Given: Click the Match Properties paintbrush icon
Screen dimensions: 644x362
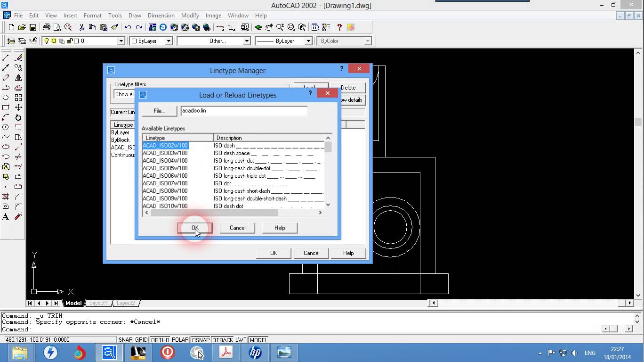Looking at the screenshot, I should [114, 27].
